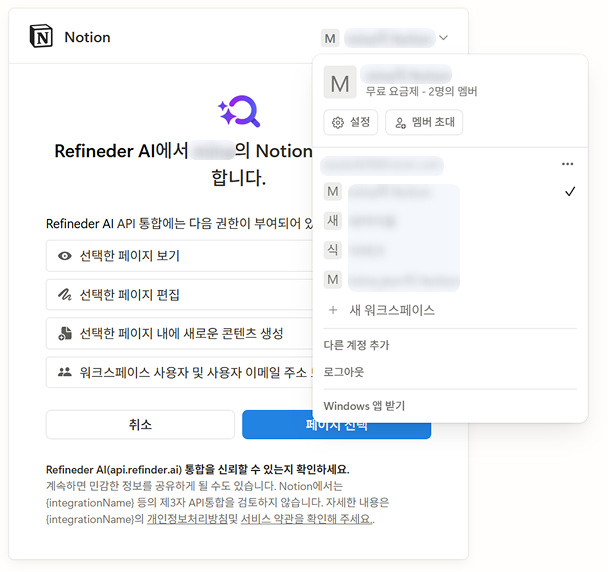Expand the workspace switcher chevron
Viewport: 608px width, 572px height.
(444, 38)
